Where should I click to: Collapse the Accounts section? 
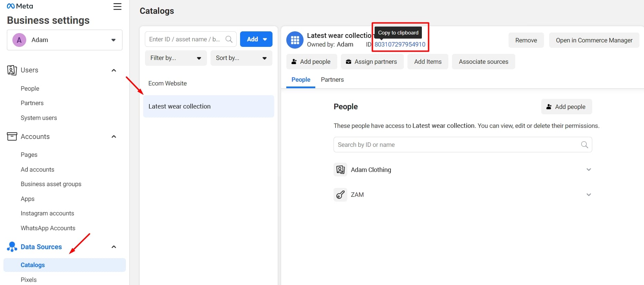(x=114, y=136)
